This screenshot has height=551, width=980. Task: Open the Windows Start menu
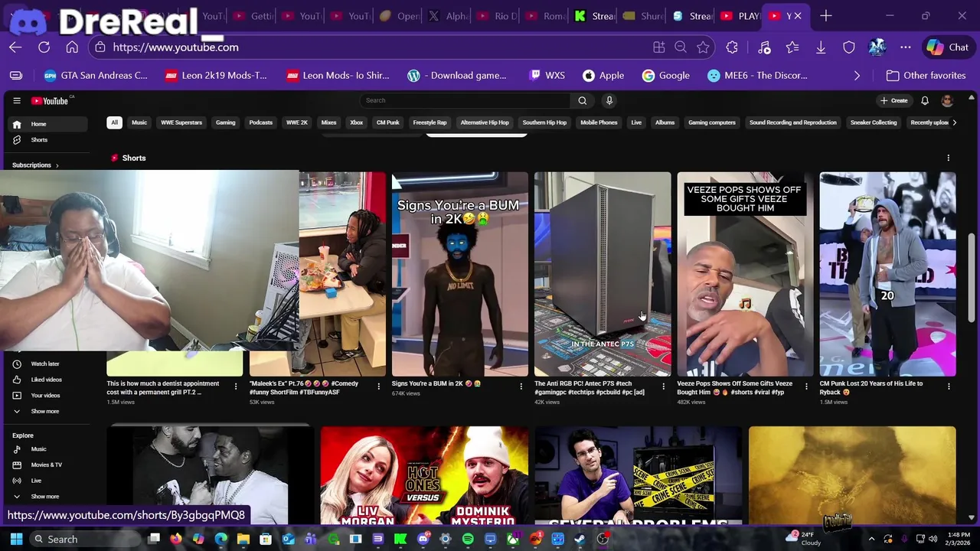pos(16,539)
